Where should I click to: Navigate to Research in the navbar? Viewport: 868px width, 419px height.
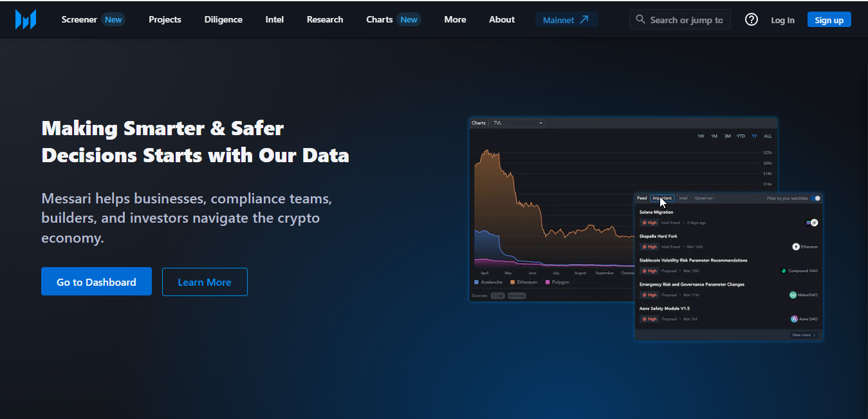tap(325, 19)
